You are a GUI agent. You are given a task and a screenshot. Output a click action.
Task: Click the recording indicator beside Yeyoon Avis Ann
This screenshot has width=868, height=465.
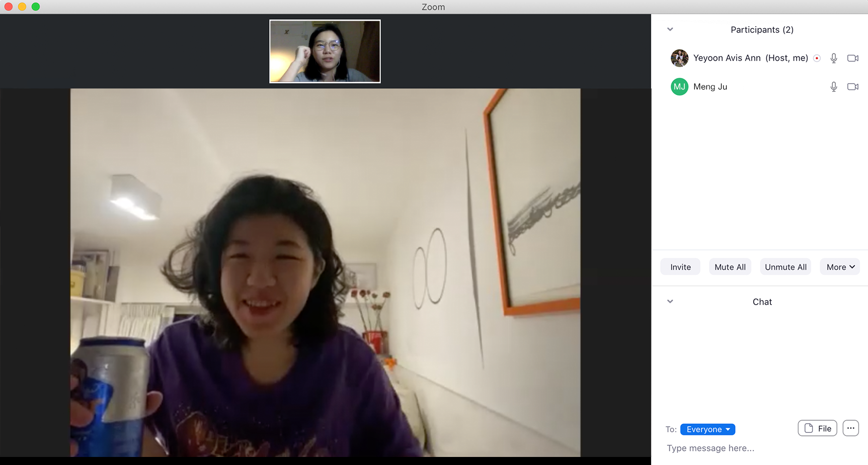tap(817, 58)
